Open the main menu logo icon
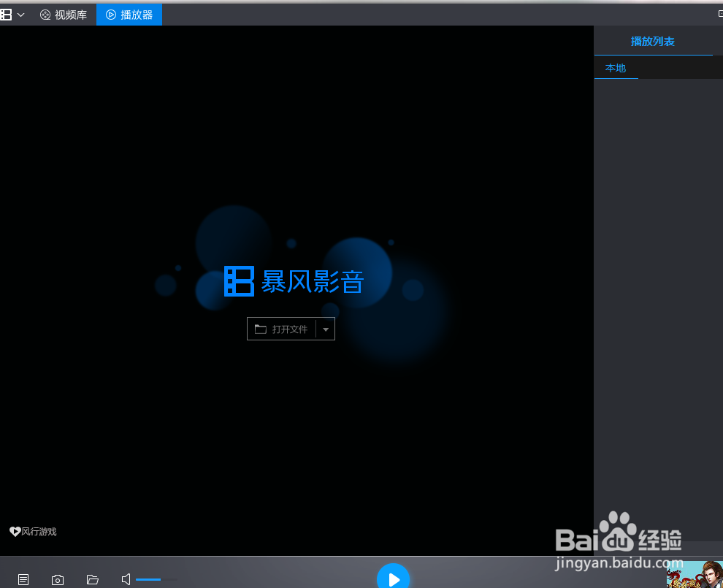 tap(6, 15)
